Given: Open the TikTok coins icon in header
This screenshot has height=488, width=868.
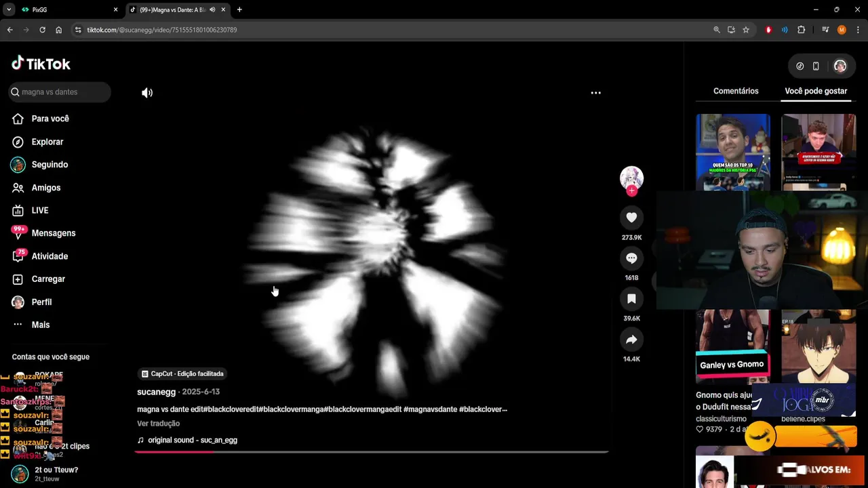Looking at the screenshot, I should (800, 66).
